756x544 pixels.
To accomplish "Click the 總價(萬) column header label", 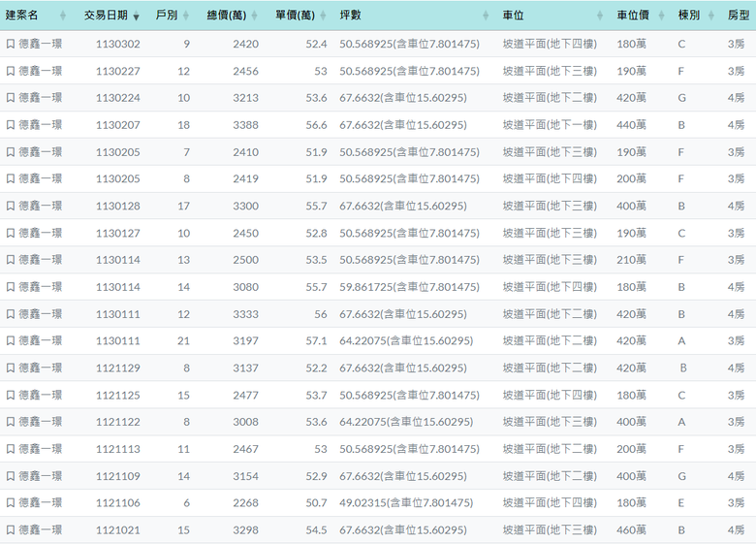I will click(227, 16).
